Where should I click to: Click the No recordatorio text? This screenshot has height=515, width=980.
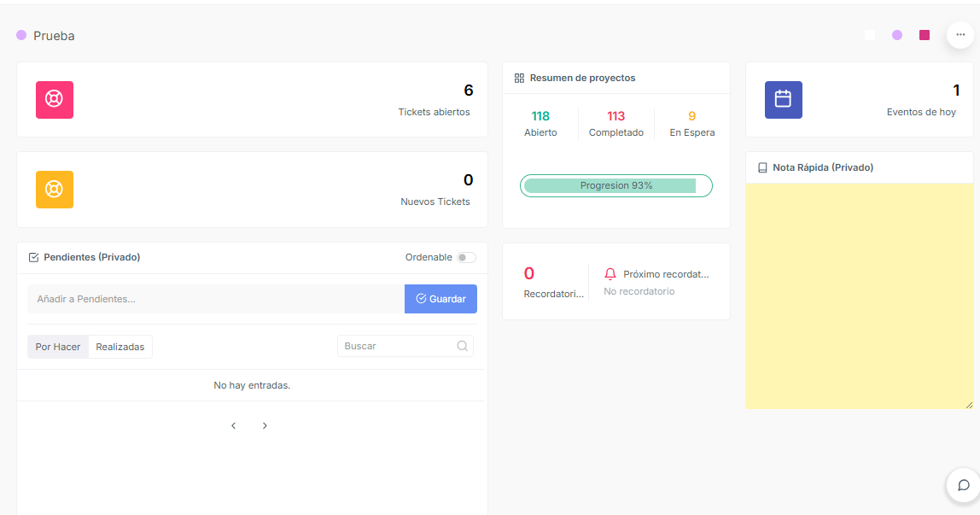point(639,291)
